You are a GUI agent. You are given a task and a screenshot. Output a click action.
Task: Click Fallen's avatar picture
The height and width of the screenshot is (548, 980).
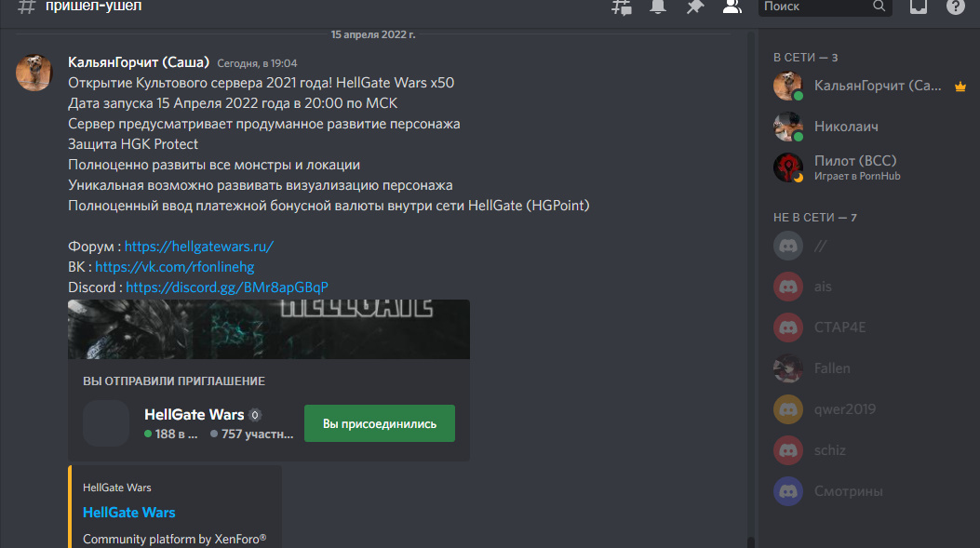pyautogui.click(x=788, y=368)
